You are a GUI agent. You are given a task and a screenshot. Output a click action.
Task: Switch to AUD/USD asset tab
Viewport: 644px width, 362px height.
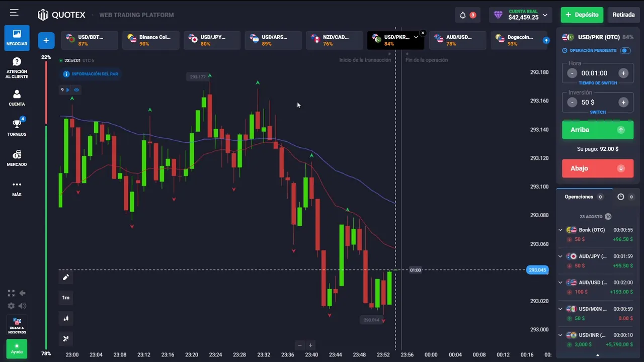[457, 40]
